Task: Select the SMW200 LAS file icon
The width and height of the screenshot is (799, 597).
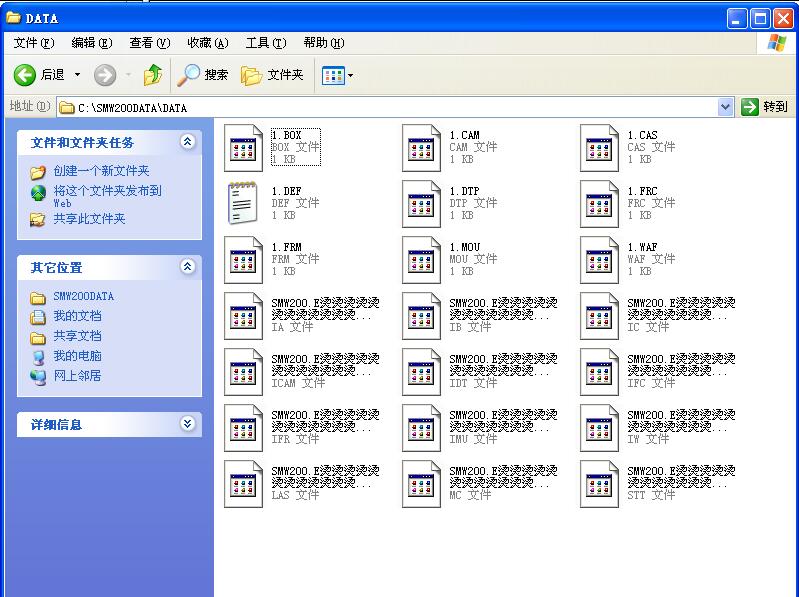Action: click(243, 484)
